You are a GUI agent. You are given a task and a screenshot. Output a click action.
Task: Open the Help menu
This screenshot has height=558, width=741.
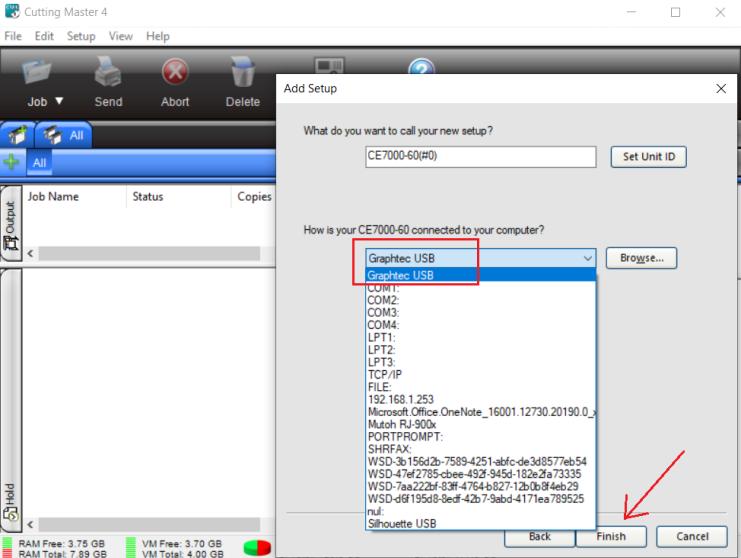pos(157,36)
